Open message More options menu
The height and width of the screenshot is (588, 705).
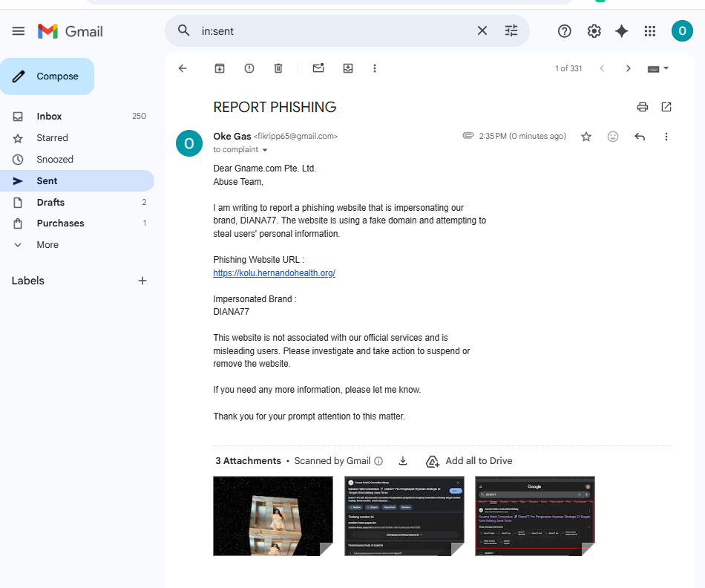666,137
